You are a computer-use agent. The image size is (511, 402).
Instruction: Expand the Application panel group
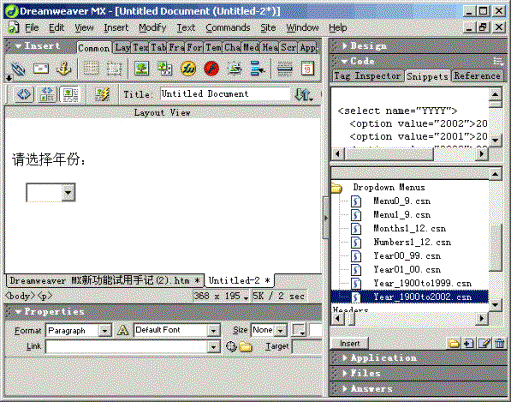coord(345,358)
